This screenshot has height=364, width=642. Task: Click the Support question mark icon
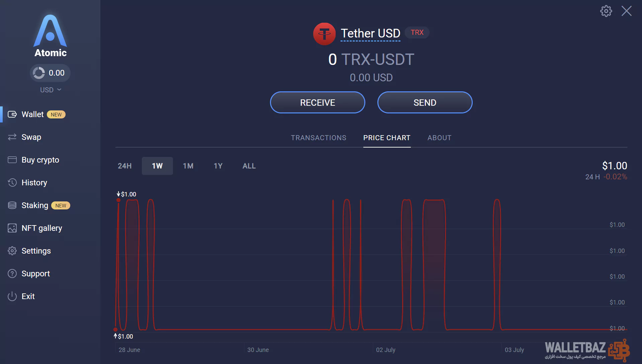coord(12,274)
